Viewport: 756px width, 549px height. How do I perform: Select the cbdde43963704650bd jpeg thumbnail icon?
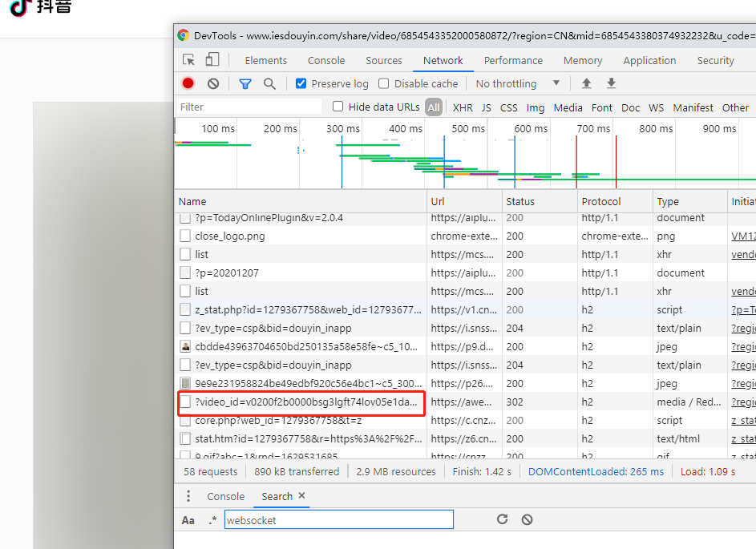(185, 346)
